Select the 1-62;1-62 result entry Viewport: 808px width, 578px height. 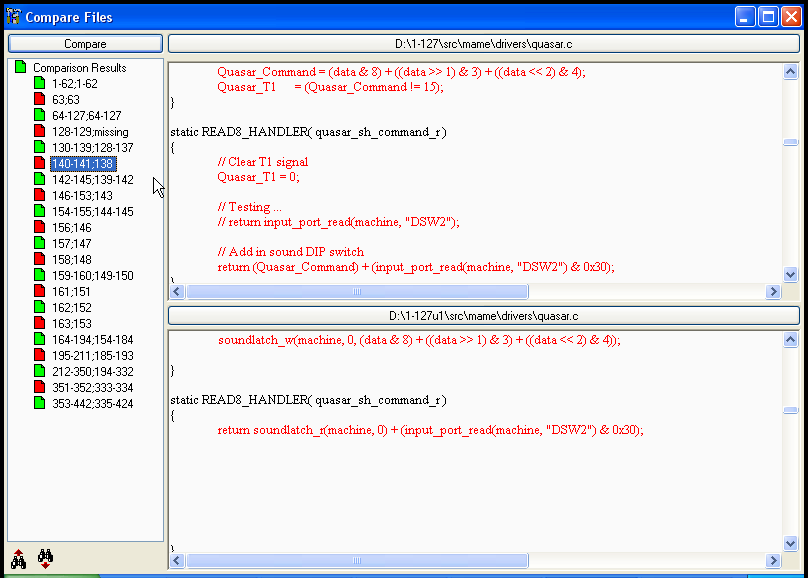point(75,84)
